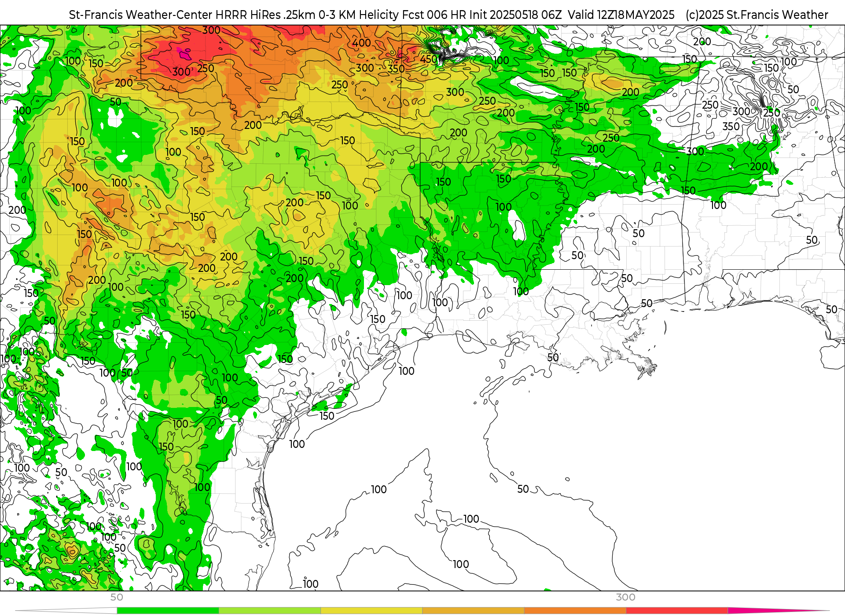Click the yellow segment of the color bar
The image size is (845, 616).
point(371,611)
